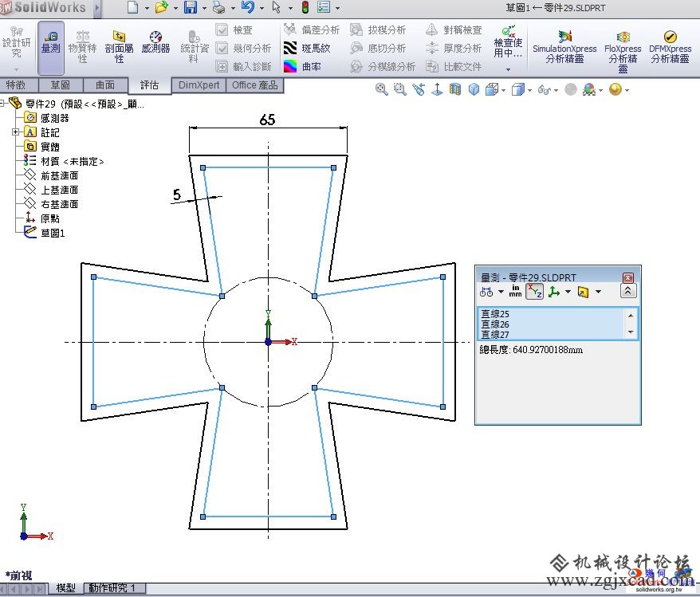Open the dropdown arrow next to Save
Viewport: 700px width, 597px height.
[204, 8]
